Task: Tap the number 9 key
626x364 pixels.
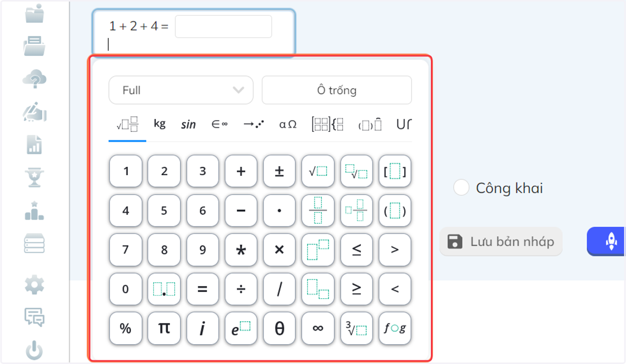Action: (202, 250)
